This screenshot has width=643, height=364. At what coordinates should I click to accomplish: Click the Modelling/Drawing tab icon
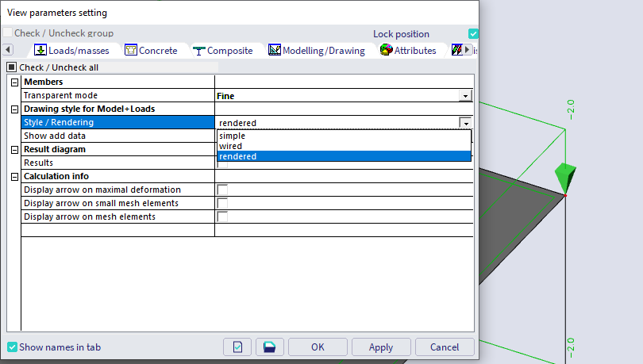pos(275,50)
